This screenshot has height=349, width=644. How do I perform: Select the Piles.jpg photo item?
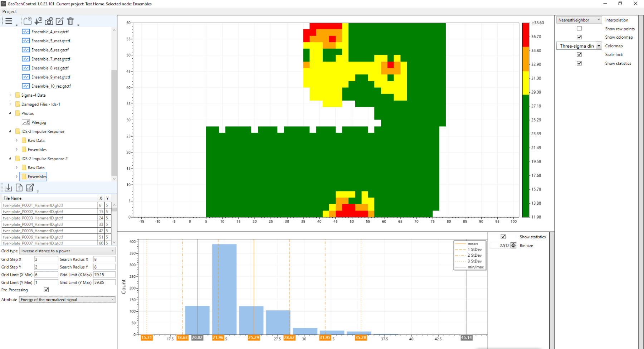coord(39,122)
